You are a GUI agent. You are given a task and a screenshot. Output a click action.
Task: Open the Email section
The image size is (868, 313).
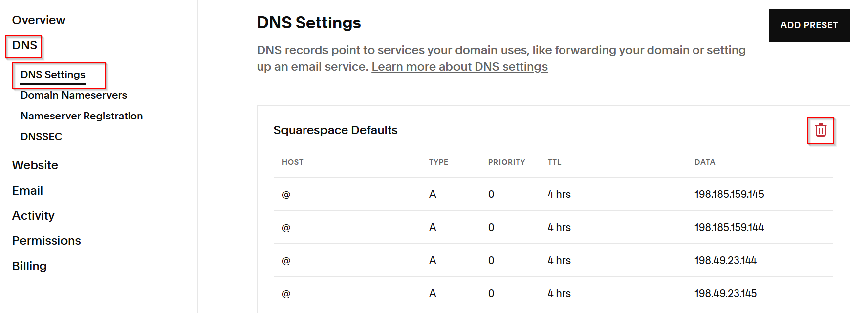tap(28, 191)
